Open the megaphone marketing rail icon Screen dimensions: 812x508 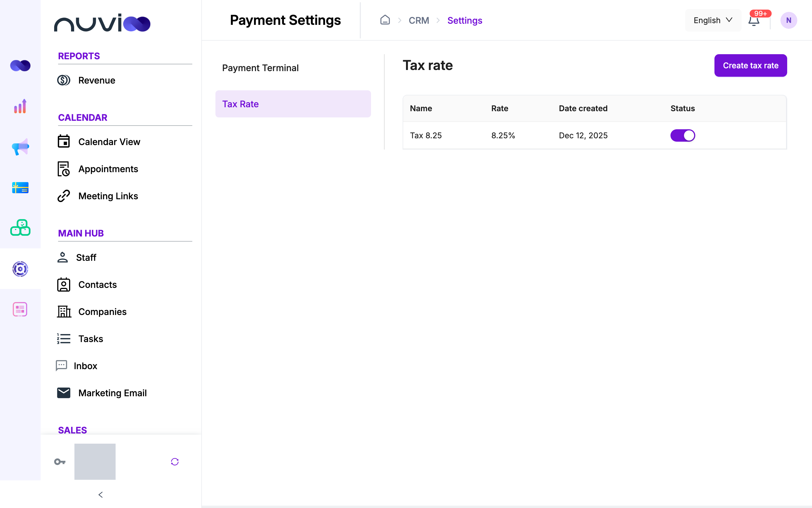point(20,147)
